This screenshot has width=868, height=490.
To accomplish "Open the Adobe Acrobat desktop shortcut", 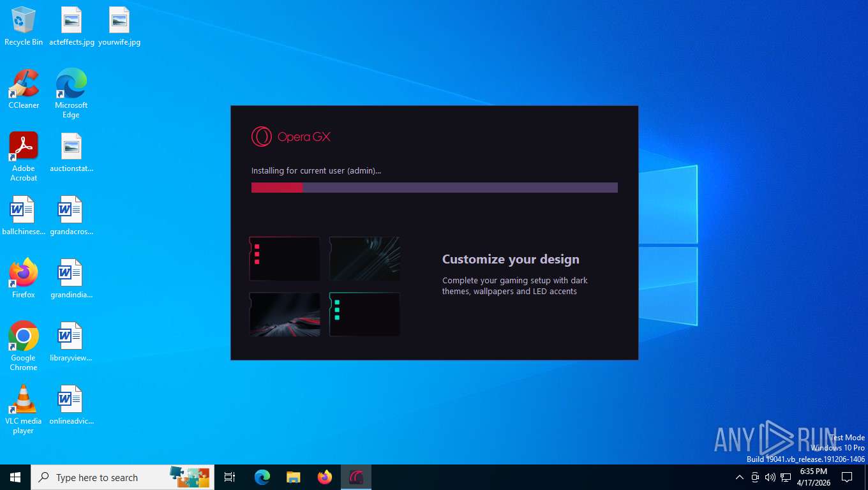I will 24,156.
